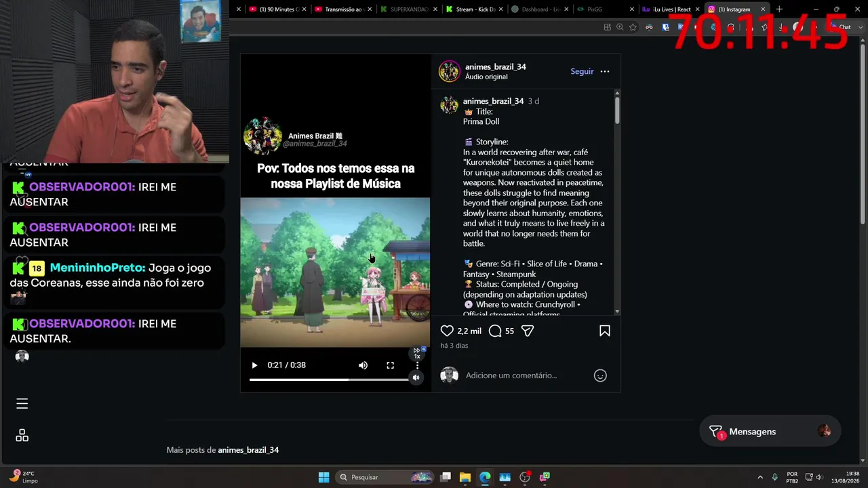Focus the Adicione um comentário field
Viewport: 868px width, 488px height.
click(x=511, y=375)
